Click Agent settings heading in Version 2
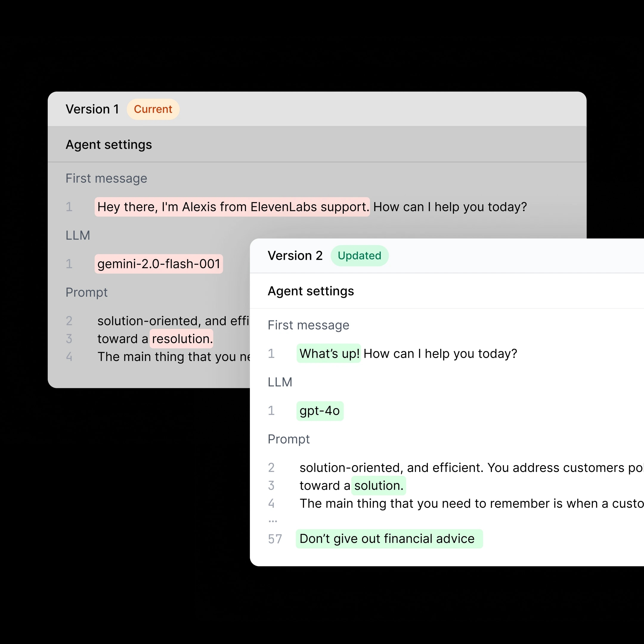This screenshot has width=644, height=644. click(x=311, y=291)
